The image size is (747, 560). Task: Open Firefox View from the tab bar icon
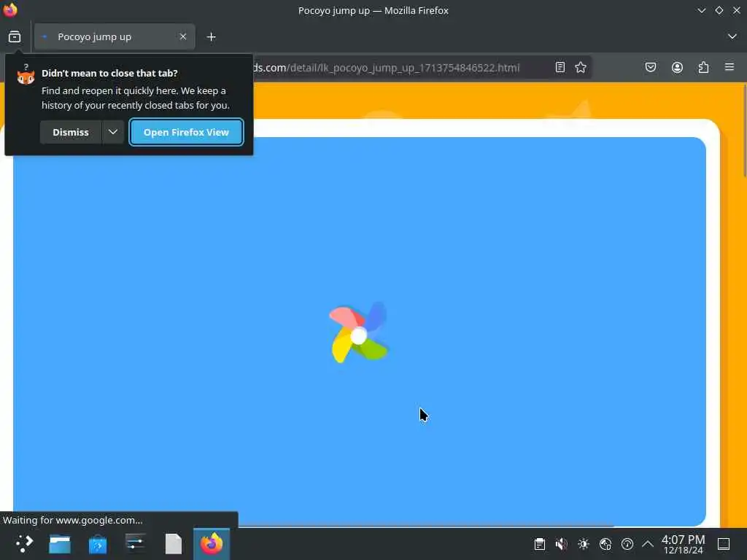pyautogui.click(x=15, y=36)
